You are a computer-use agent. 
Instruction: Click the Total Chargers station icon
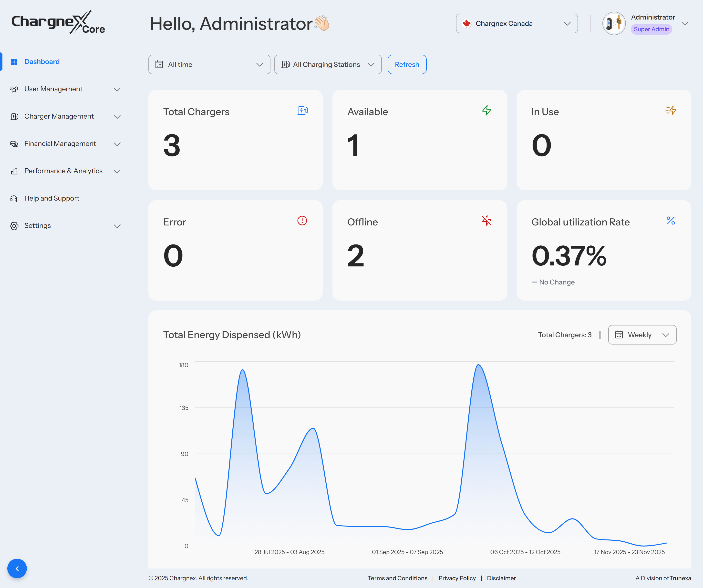click(303, 111)
